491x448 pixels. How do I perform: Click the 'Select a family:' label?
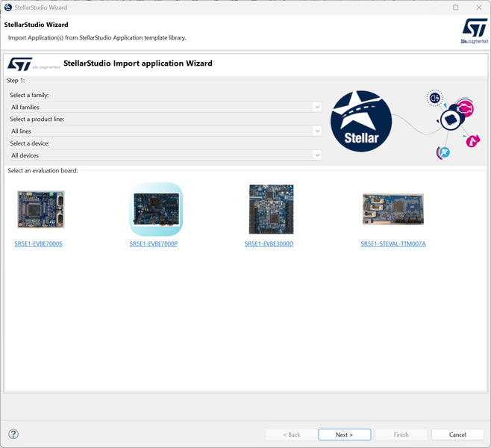coord(29,95)
